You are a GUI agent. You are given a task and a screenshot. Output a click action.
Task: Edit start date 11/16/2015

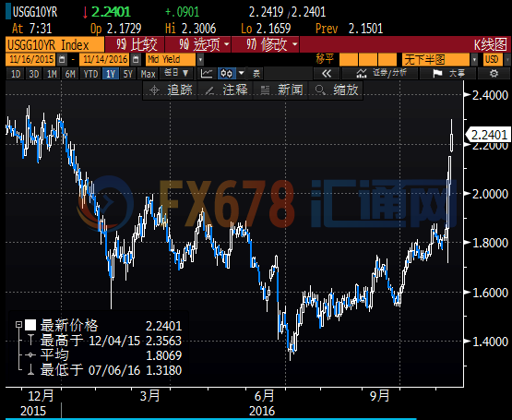31,59
